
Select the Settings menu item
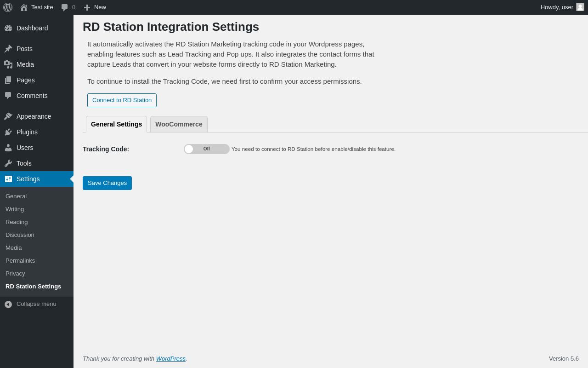(x=37, y=179)
